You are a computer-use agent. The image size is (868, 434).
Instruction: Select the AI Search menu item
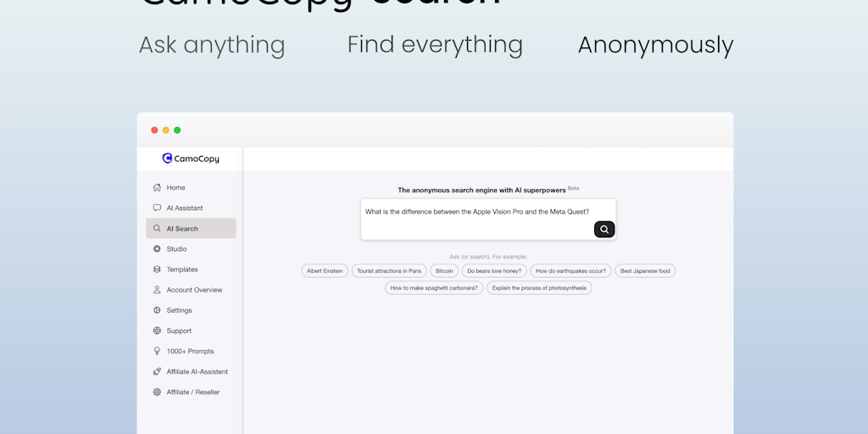point(191,229)
